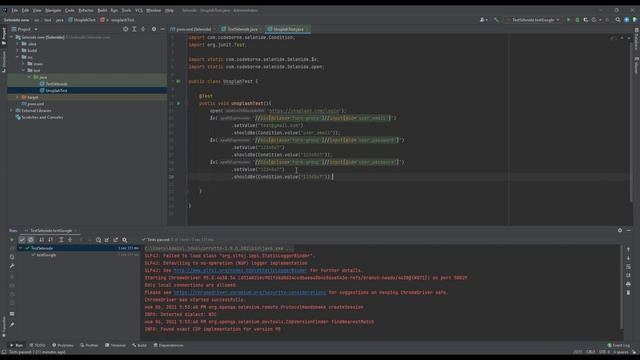Select pom.xml in project tree
This screenshot has height=360, width=640.
click(x=33, y=104)
